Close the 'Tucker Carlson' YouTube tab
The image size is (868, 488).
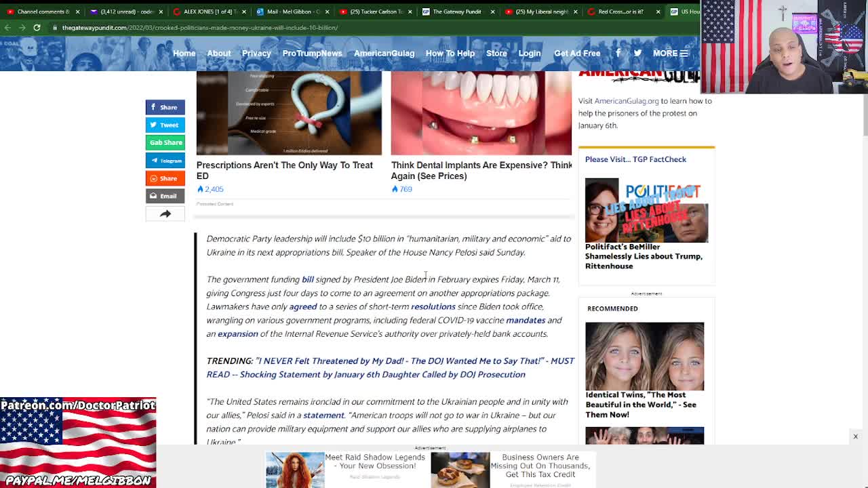click(409, 12)
